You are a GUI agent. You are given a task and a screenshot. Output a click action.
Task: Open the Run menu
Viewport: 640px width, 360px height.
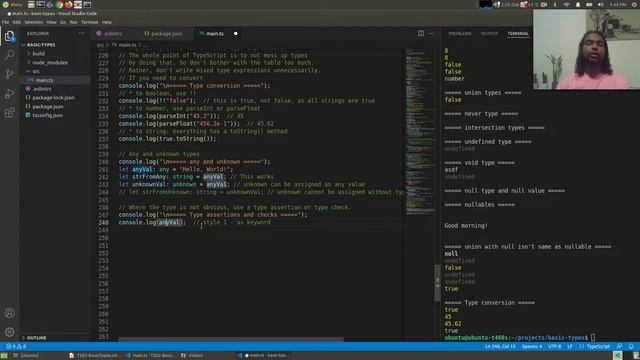tap(73, 22)
